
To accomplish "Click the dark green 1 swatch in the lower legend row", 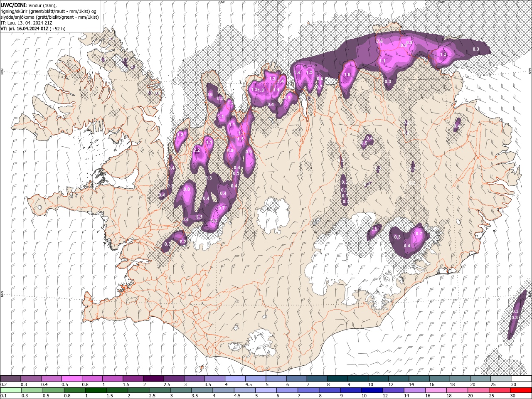I will [x=96, y=390].
